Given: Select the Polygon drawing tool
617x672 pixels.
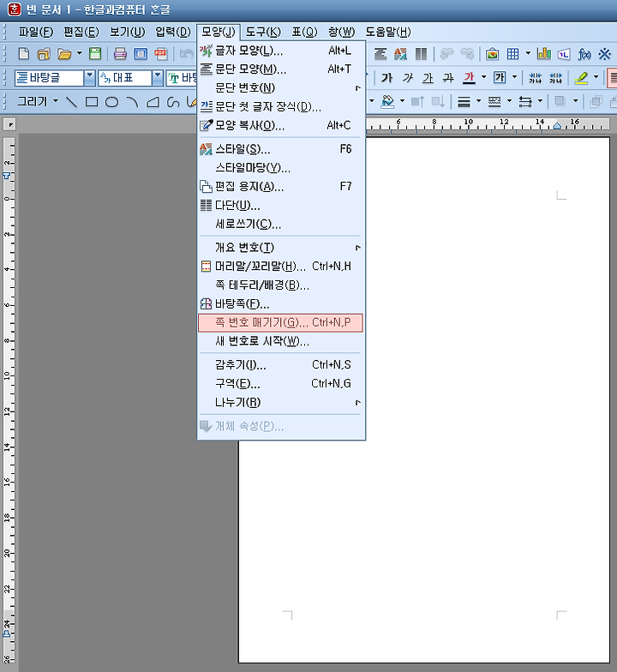Looking at the screenshot, I should (x=153, y=102).
